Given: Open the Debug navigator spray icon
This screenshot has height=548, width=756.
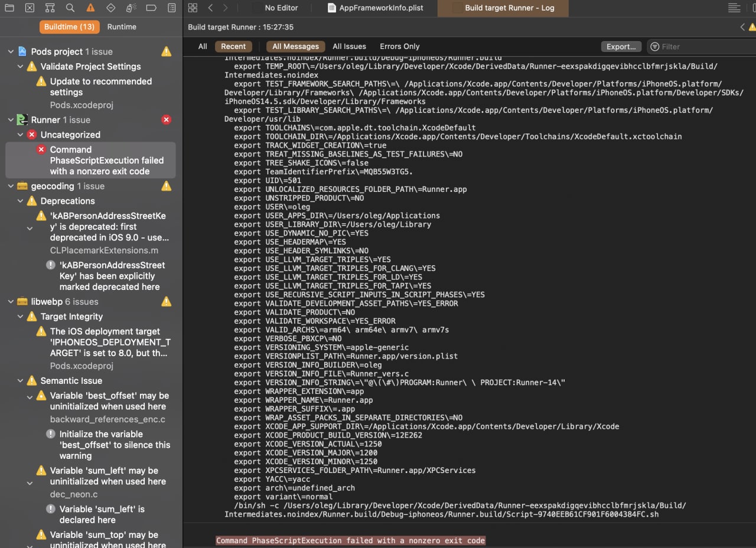Looking at the screenshot, I should click(x=131, y=8).
